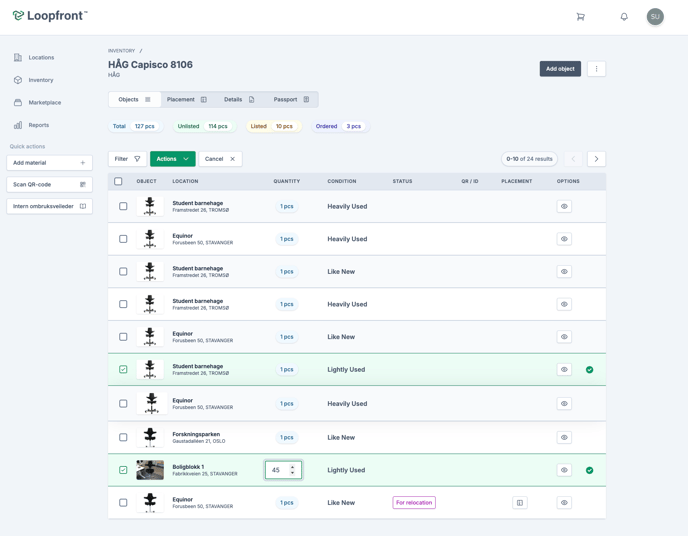
Task: View first Student barnehage Heavily Used object
Action: pos(564,206)
